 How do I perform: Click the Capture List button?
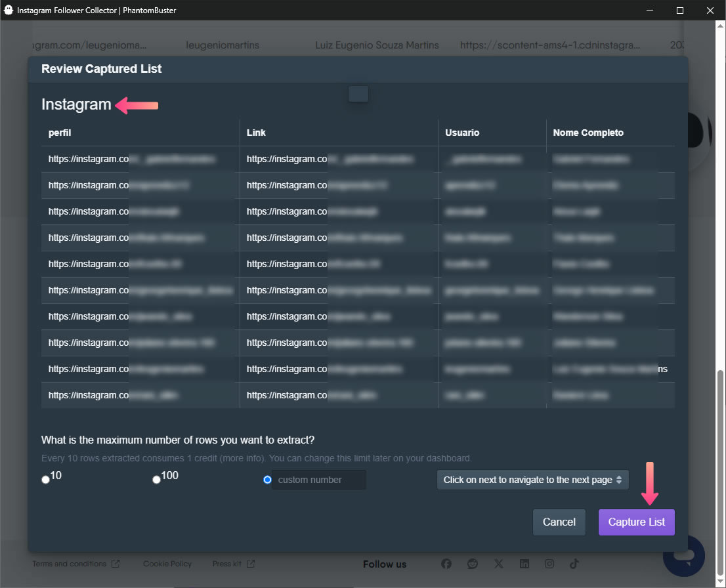pyautogui.click(x=636, y=522)
